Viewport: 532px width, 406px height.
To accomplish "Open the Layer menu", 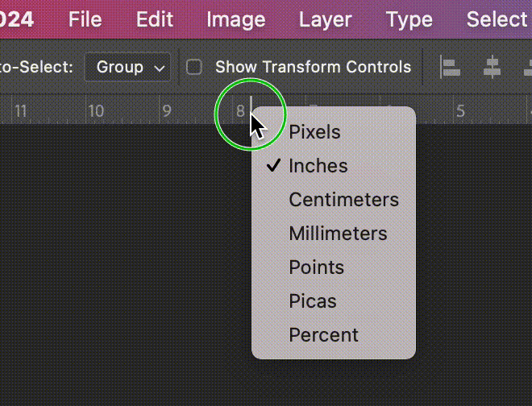I will pos(325,19).
